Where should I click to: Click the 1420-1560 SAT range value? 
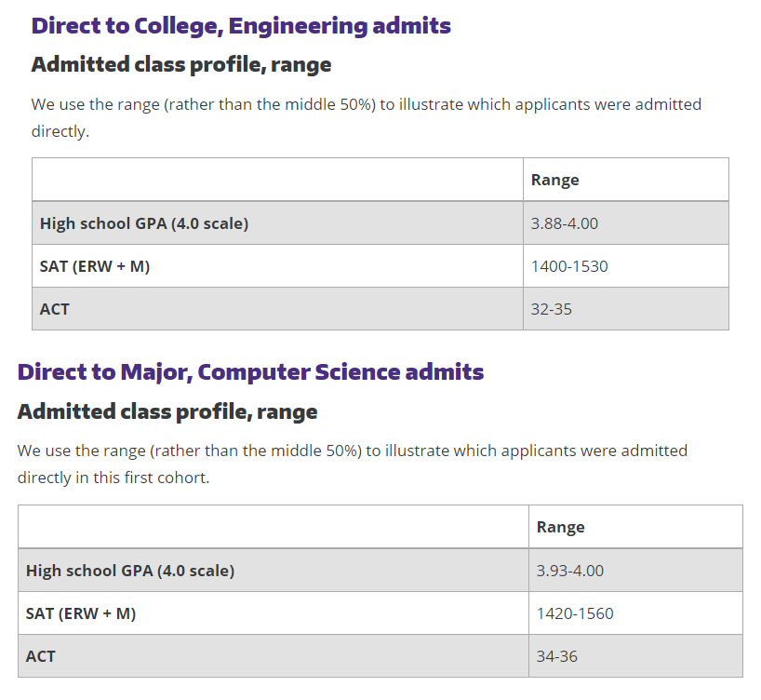[575, 613]
